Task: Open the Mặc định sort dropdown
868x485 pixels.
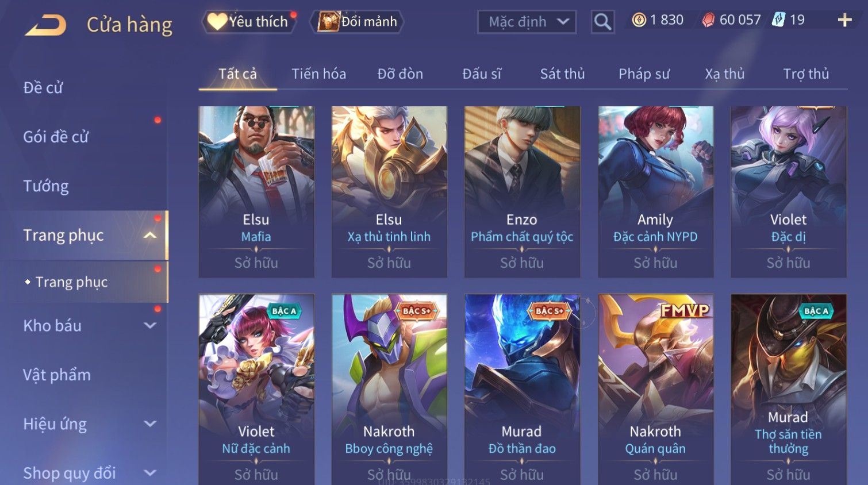Action: tap(527, 22)
